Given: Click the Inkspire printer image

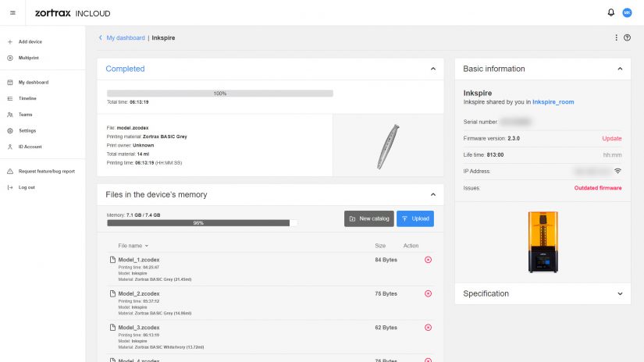Looking at the screenshot, I should (543, 242).
